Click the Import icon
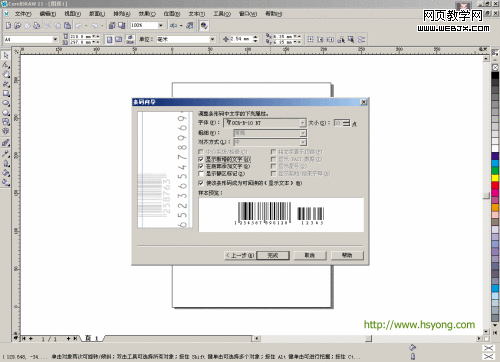 (112, 25)
